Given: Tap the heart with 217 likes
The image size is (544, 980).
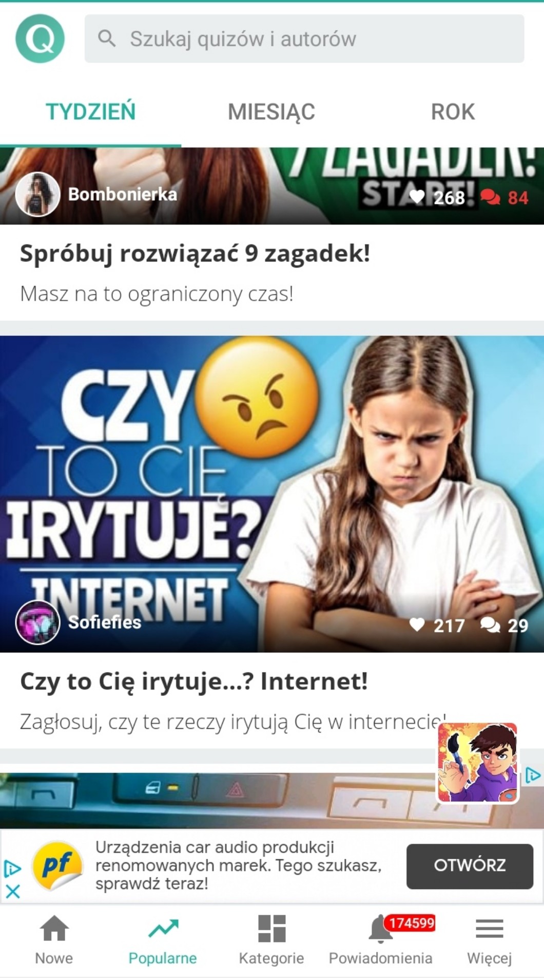Looking at the screenshot, I should point(417,625).
